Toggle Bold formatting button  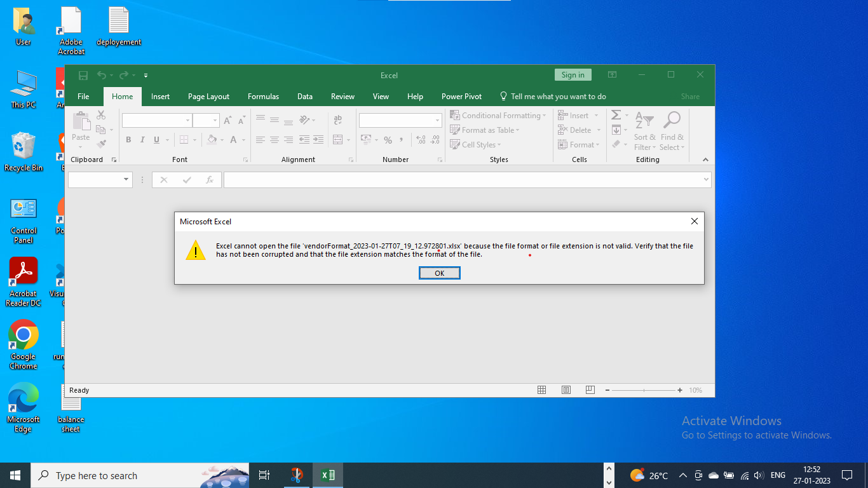click(x=128, y=140)
